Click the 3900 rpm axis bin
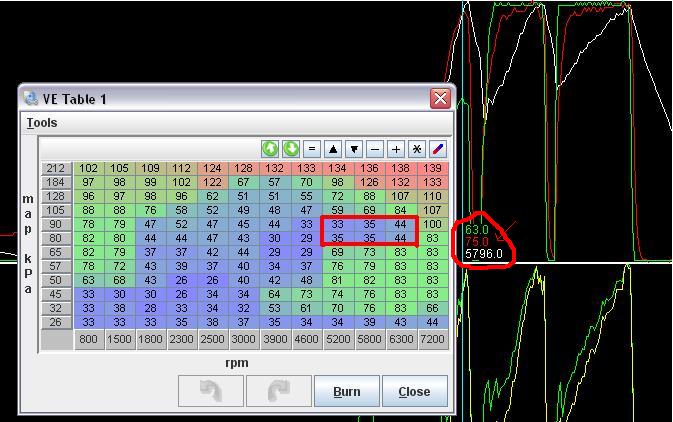 [x=275, y=340]
